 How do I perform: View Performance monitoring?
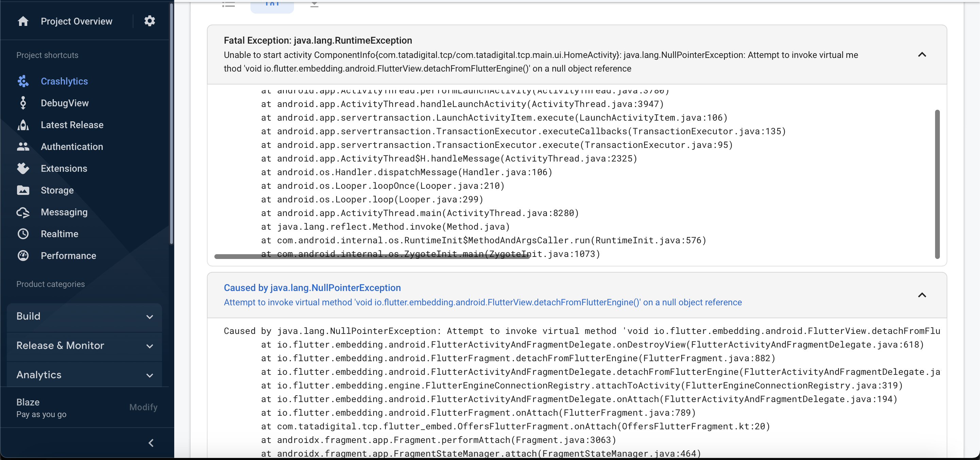click(68, 256)
